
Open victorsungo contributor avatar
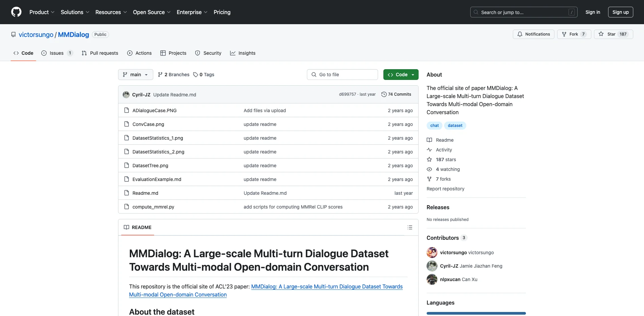432,253
